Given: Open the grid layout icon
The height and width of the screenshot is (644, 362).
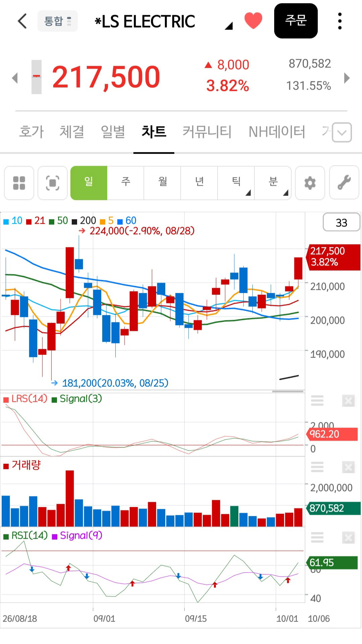Looking at the screenshot, I should (x=19, y=183).
